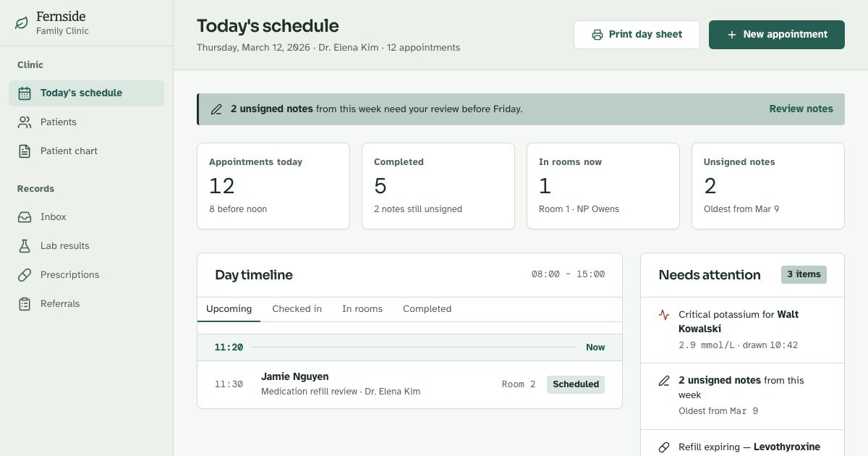Click the Needs attention heading
The image size is (868, 456).
coord(710,275)
